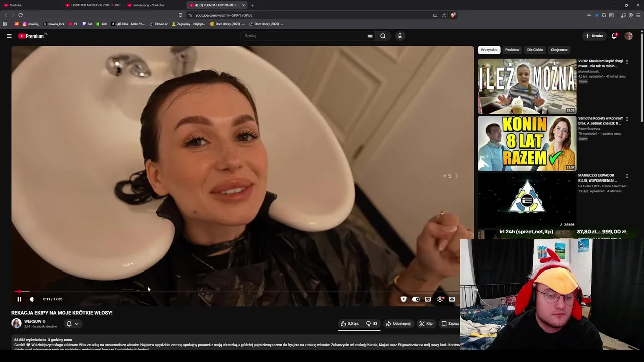This screenshot has width=644, height=362.
Task: Open the browser hamburger menu
Action: (638, 15)
